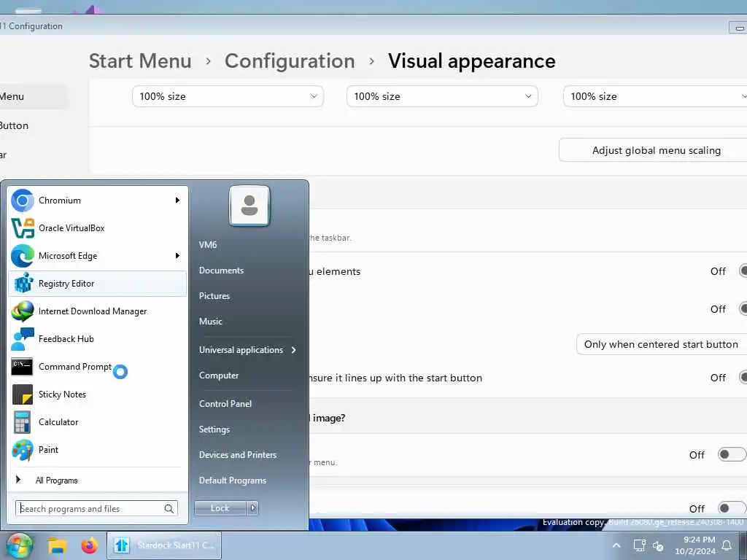Open the Paint icon
Viewport: 747px width, 560px height.
(x=23, y=449)
